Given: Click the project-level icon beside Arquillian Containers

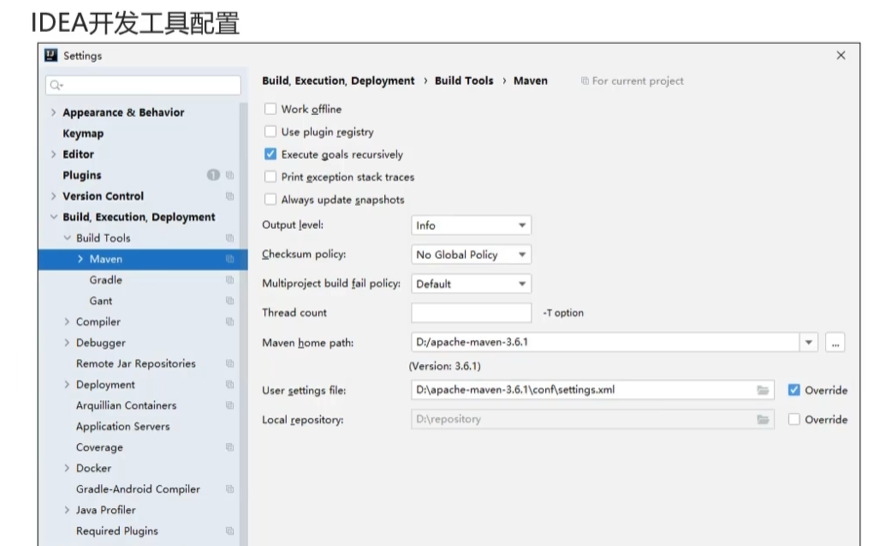Looking at the screenshot, I should point(230,405).
